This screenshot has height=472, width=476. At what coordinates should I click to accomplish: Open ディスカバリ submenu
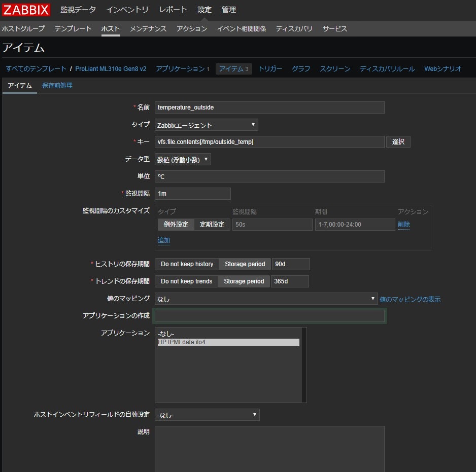coord(294,29)
